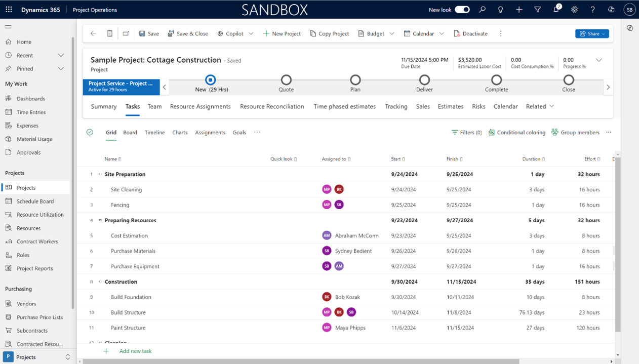Click the search magnifier icon in header
The height and width of the screenshot is (364, 639).
click(x=483, y=10)
